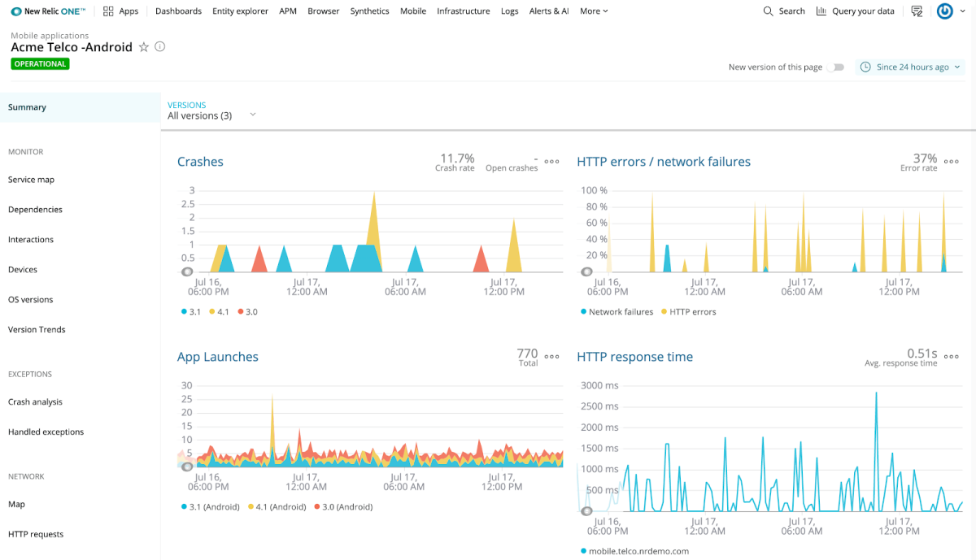Open APM in top navigation
Image resolution: width=976 pixels, height=560 pixels.
(x=288, y=11)
